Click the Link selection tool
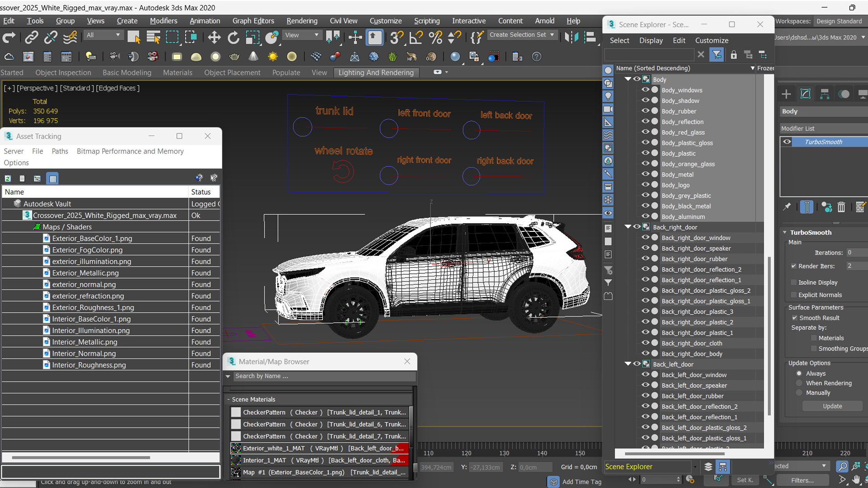868x488 pixels. tap(31, 37)
